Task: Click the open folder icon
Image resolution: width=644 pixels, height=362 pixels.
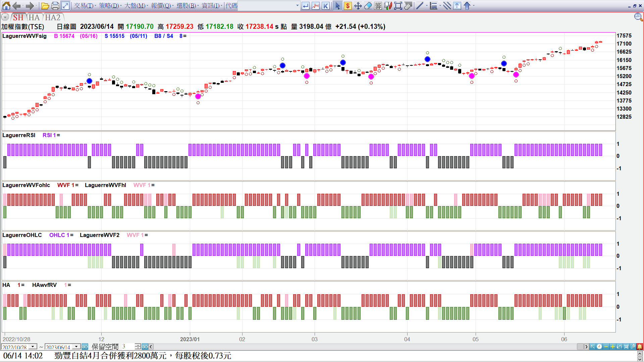Action: [45, 6]
